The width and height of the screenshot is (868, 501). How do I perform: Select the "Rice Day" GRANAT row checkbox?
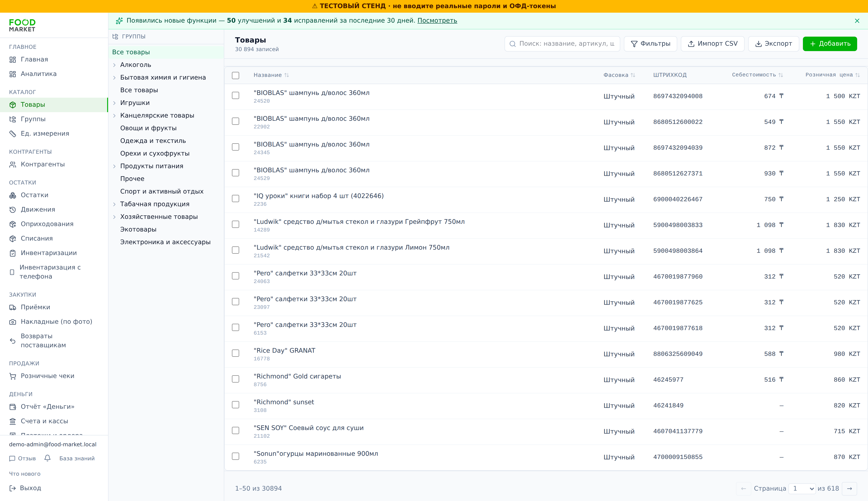click(x=235, y=353)
